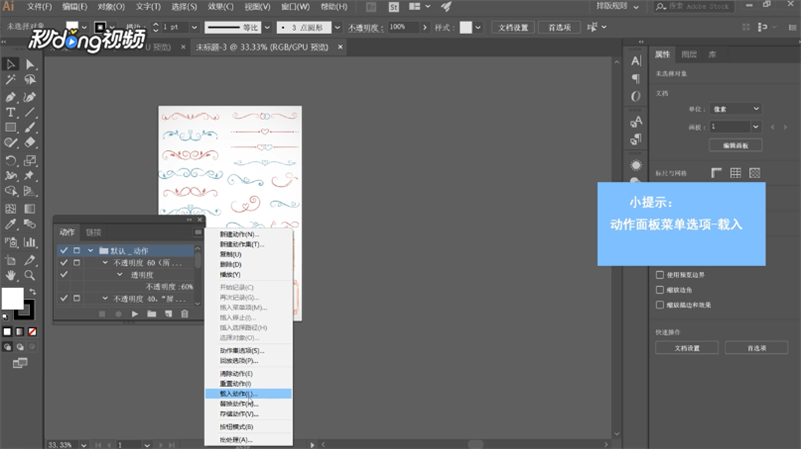Toggle grid icon in Properties panel

(736, 173)
